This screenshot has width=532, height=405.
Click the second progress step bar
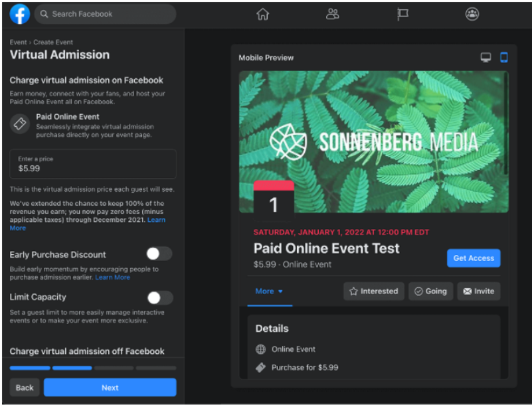(x=72, y=368)
